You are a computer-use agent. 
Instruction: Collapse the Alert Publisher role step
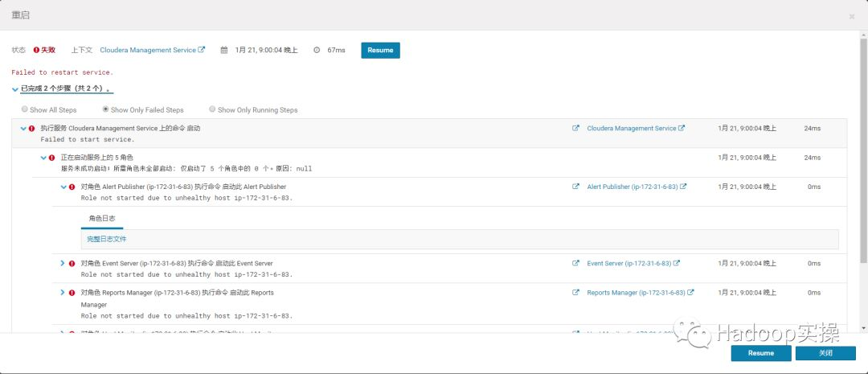[x=63, y=187]
